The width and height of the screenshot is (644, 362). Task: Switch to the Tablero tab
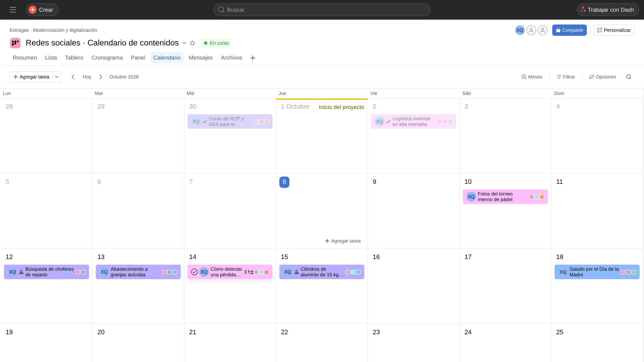click(x=74, y=58)
